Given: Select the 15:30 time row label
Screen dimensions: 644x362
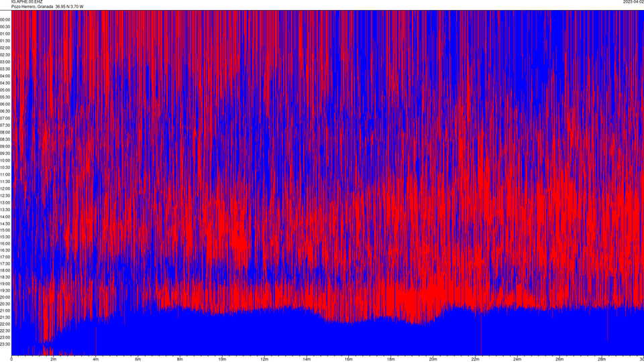Looking at the screenshot, I should (x=5, y=237).
